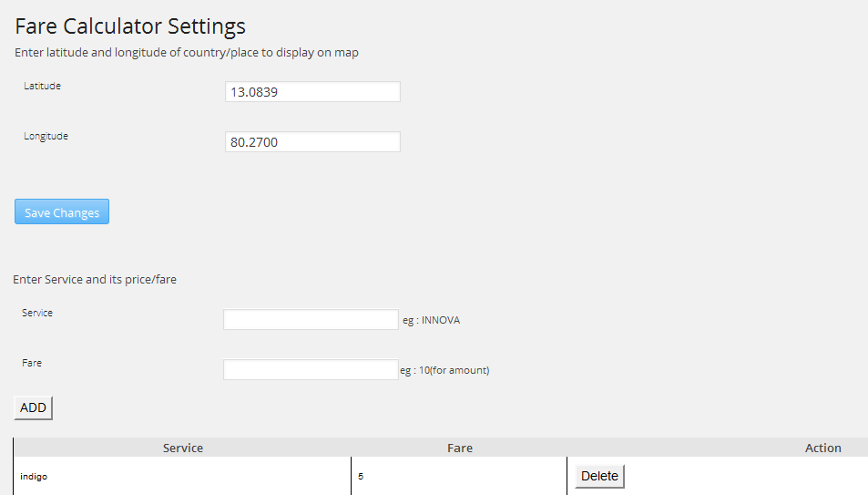Focus the Fare text box
The width and height of the screenshot is (868, 495).
[x=311, y=370]
